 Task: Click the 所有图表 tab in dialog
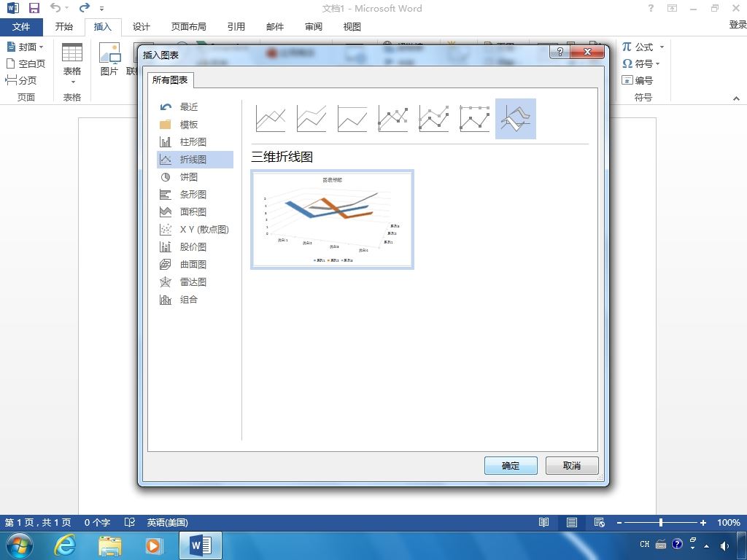pyautogui.click(x=170, y=80)
